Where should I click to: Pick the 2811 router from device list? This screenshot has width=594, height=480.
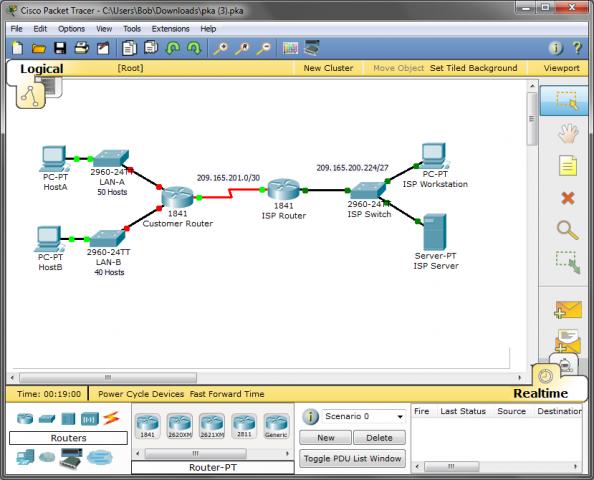(244, 426)
